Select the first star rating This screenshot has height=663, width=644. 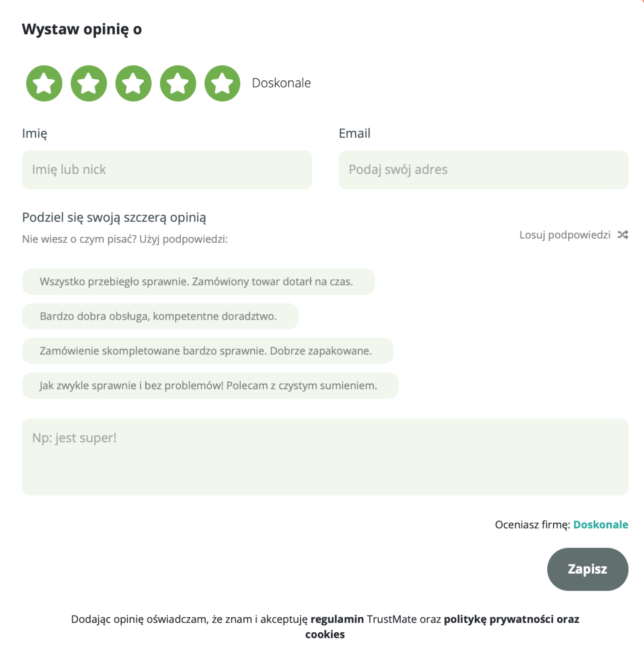tap(44, 83)
